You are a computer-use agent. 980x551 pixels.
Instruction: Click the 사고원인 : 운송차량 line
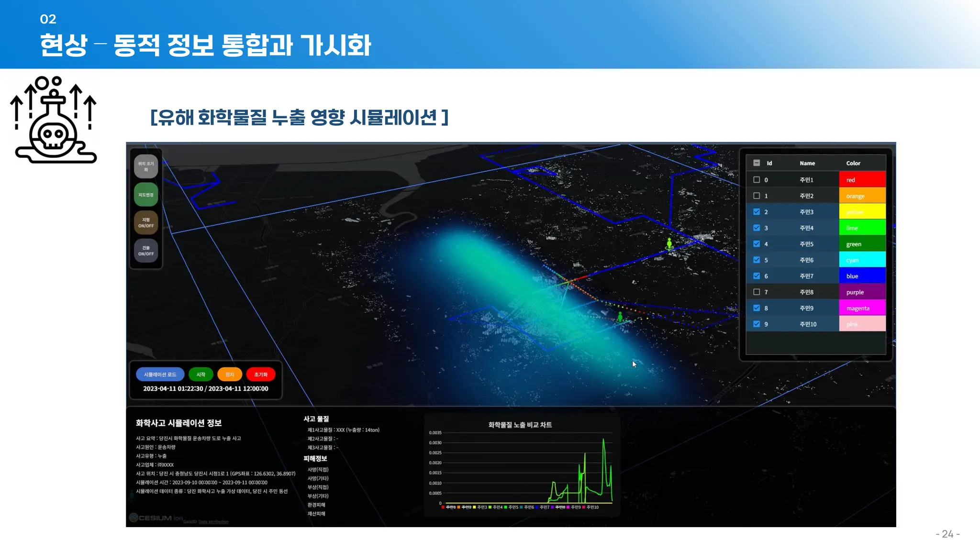coord(156,447)
